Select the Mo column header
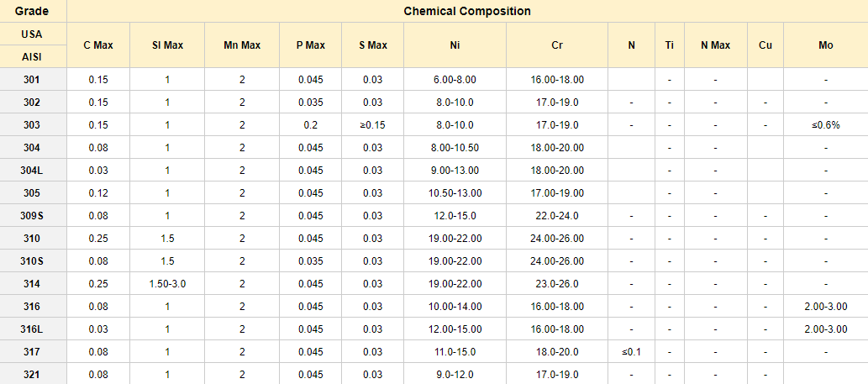This screenshot has width=868, height=384. [825, 45]
